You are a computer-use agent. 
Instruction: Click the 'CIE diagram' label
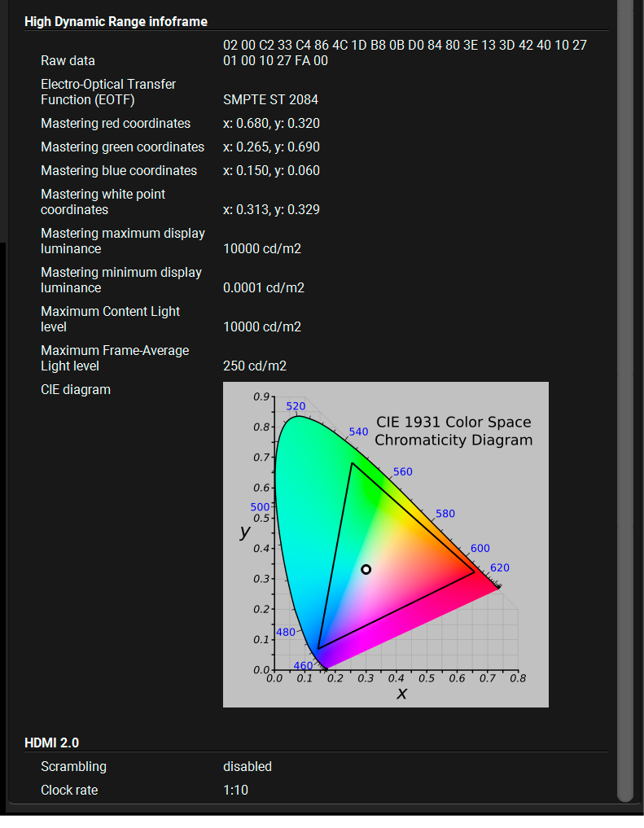tap(76, 390)
